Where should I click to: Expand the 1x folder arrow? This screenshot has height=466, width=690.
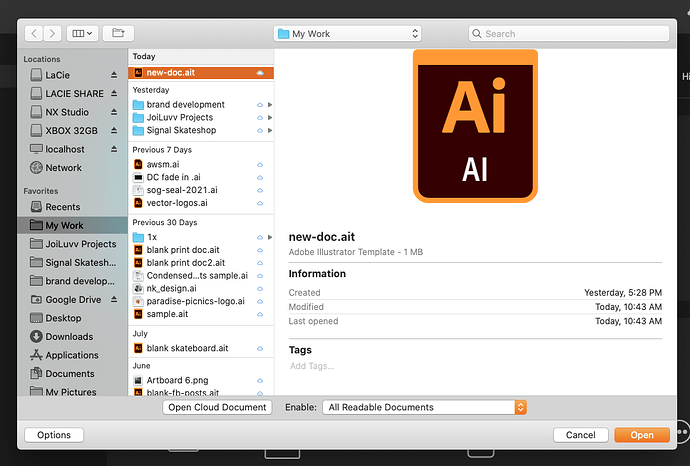270,237
